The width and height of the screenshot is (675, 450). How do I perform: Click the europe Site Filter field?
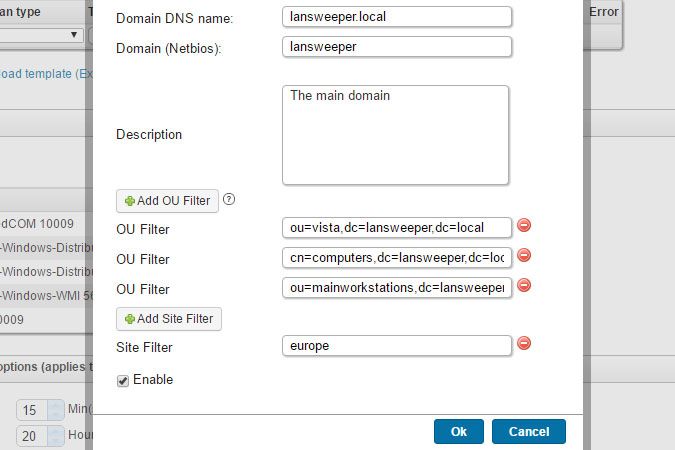[397, 346]
